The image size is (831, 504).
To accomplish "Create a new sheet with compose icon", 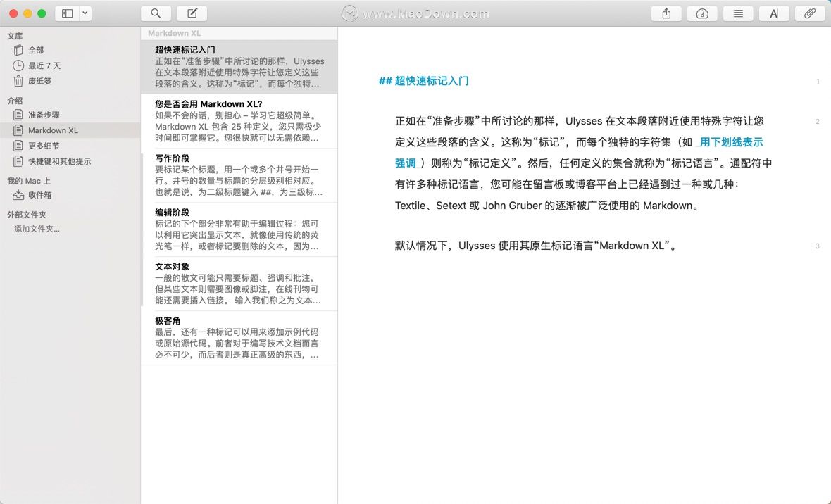I will 192,13.
